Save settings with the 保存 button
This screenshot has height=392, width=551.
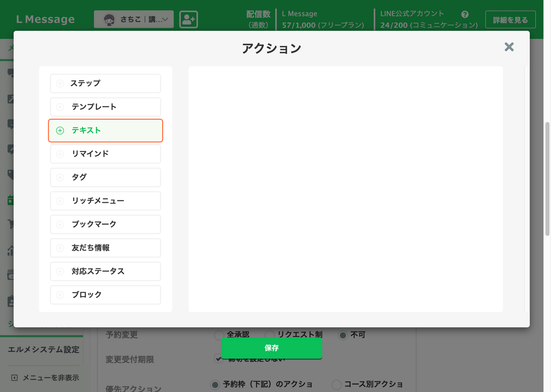pos(271,348)
